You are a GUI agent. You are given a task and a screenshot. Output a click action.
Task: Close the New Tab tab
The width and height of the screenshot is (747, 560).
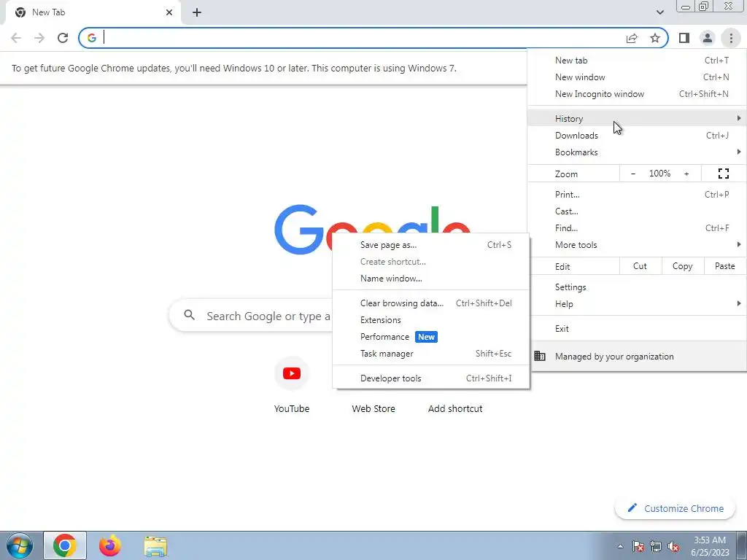point(169,12)
